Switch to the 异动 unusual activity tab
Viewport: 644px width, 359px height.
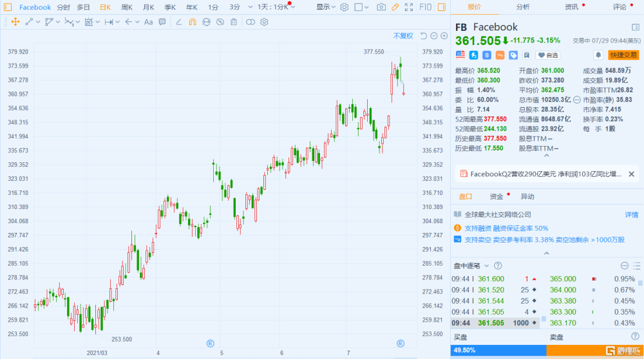(527, 196)
